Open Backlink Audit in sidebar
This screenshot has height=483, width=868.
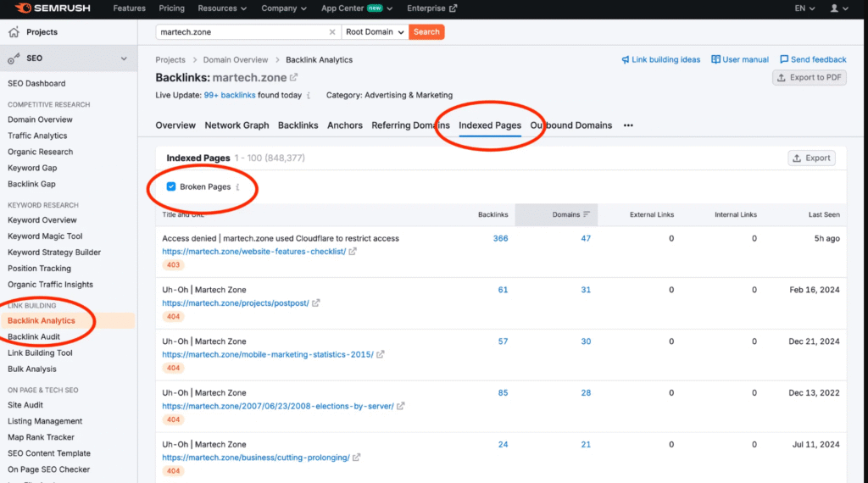[34, 337]
